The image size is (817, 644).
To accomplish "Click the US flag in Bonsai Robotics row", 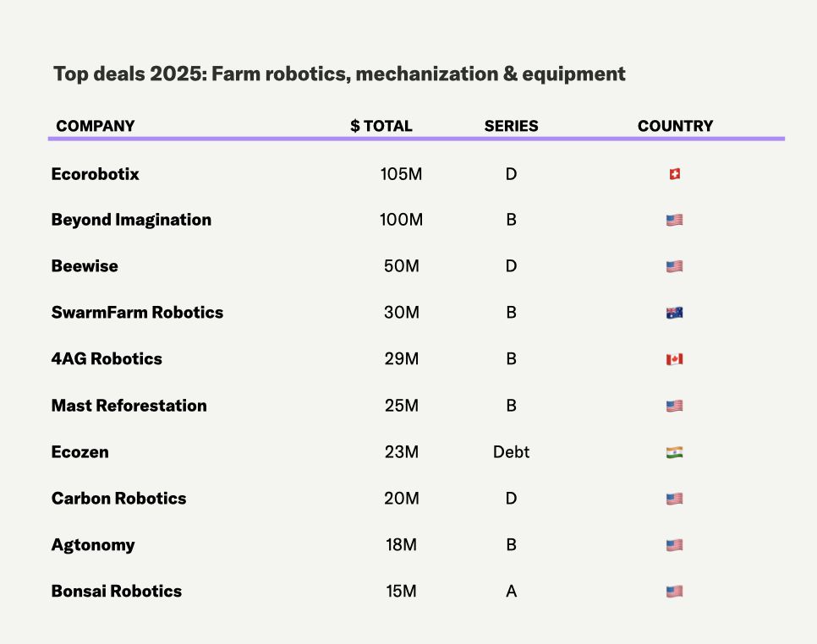I will (674, 592).
